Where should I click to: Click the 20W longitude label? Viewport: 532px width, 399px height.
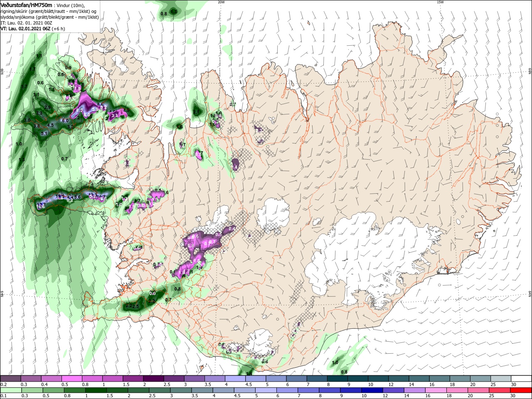point(221,2)
